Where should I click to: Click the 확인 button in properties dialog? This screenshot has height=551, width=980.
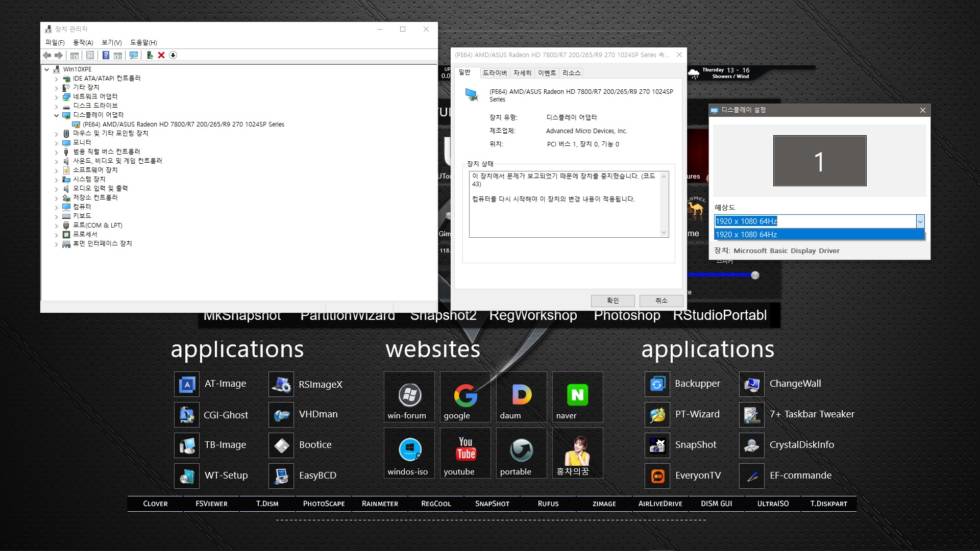[x=612, y=300]
